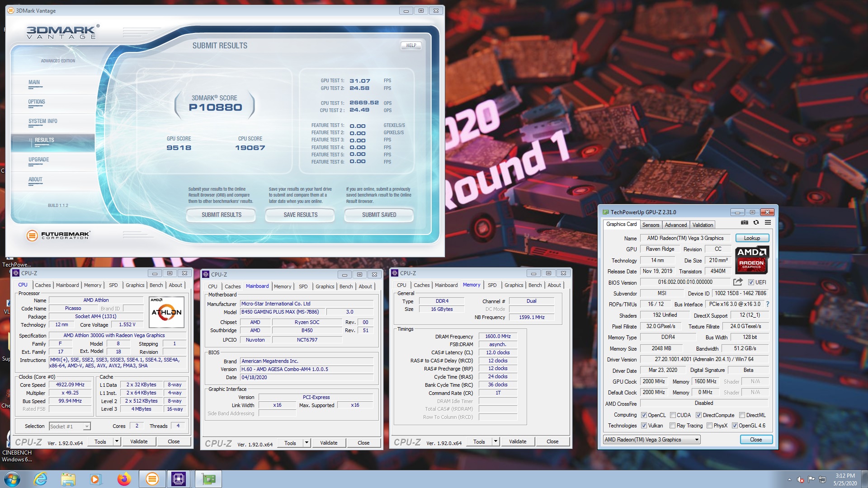Open the Validation tab in GPU-Z
This screenshot has height=488, width=868.
pos(703,225)
